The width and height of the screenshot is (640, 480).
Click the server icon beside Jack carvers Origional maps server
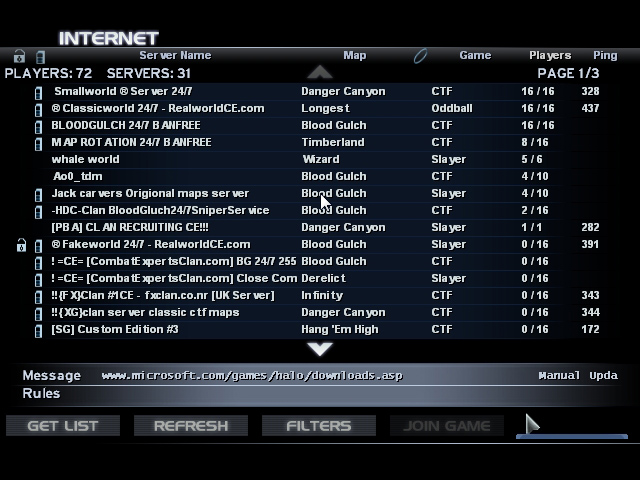(x=39, y=194)
